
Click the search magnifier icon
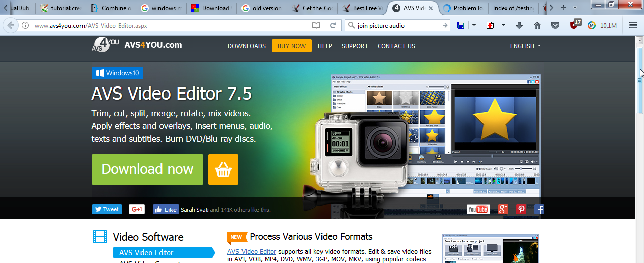(351, 25)
